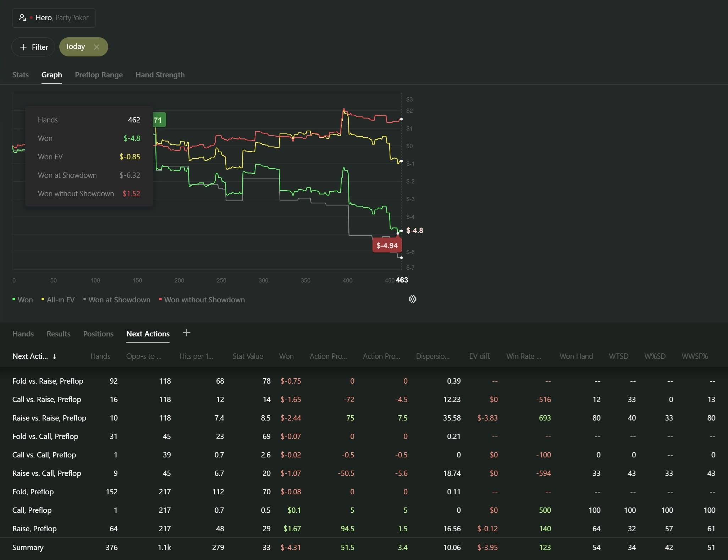
Task: Select the Positions report tab
Action: coord(98,334)
